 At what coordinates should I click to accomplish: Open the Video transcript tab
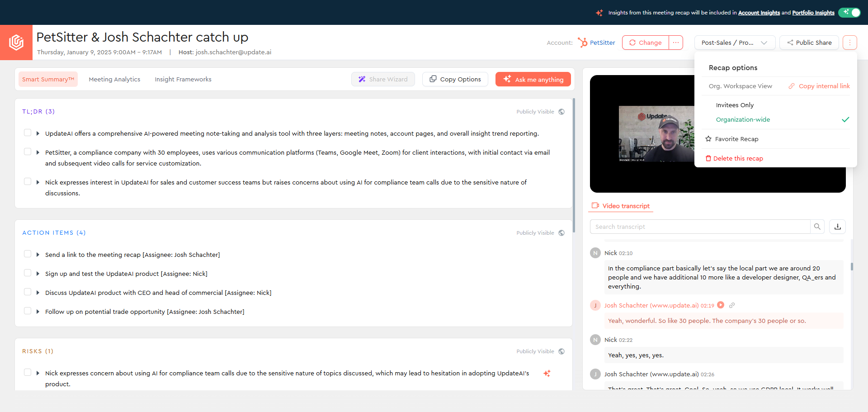(621, 206)
